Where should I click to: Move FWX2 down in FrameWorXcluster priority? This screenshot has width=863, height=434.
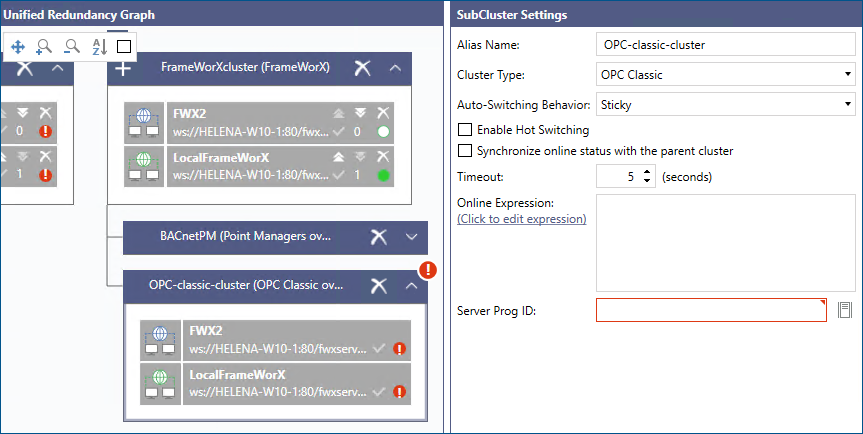(x=361, y=113)
